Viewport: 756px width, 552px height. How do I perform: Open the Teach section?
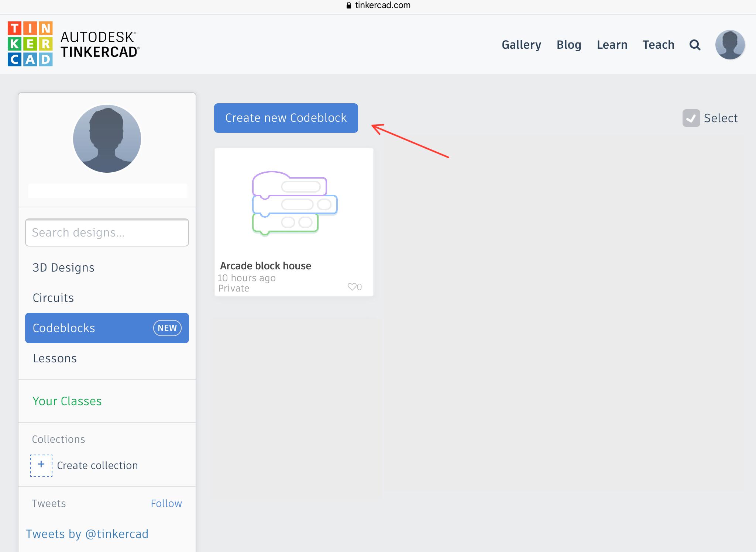pos(658,45)
